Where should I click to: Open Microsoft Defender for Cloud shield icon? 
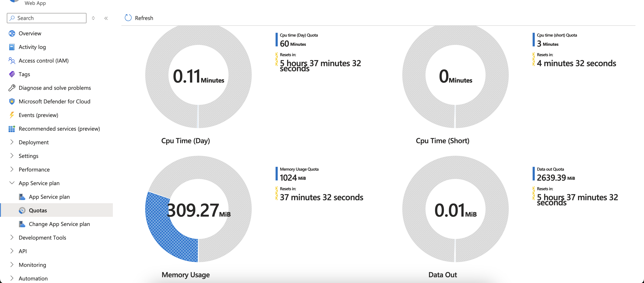[x=12, y=101]
